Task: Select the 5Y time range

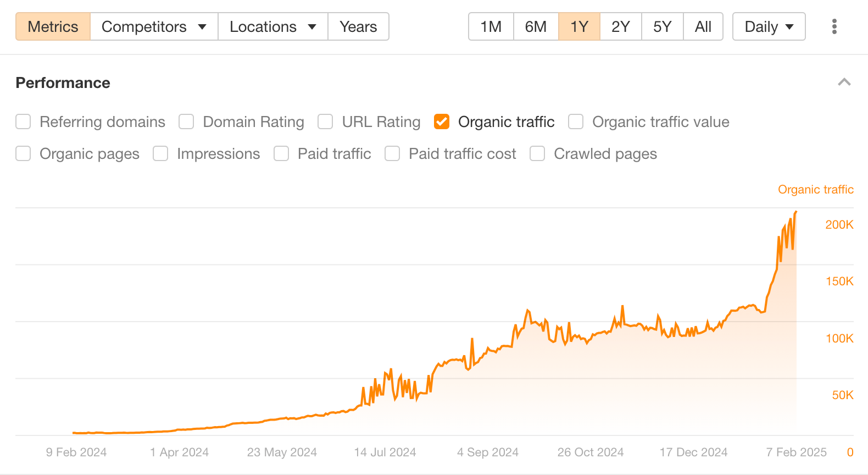Action: (x=662, y=26)
